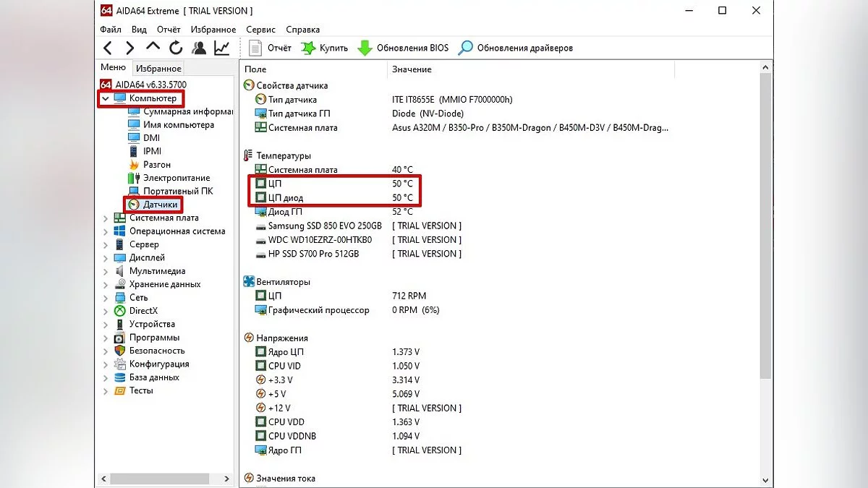This screenshot has height=488, width=868.
Task: Expand the Операционная система tree node
Action: click(x=106, y=231)
